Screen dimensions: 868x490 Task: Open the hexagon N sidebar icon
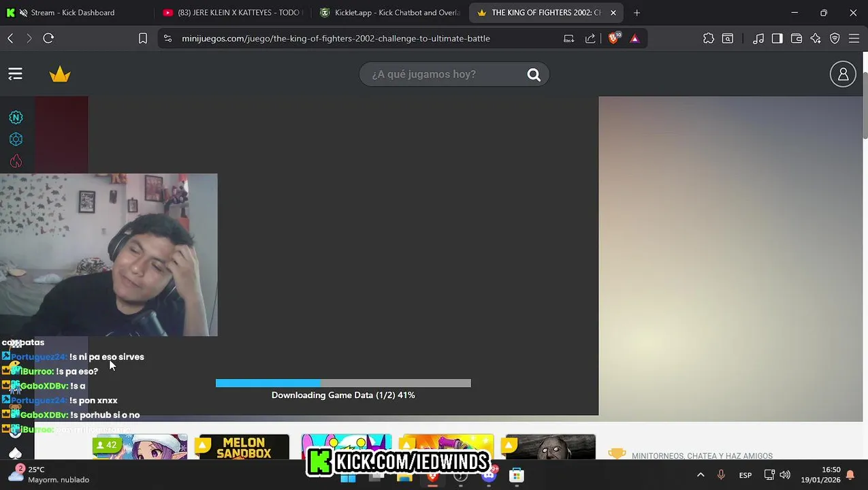[x=16, y=118]
